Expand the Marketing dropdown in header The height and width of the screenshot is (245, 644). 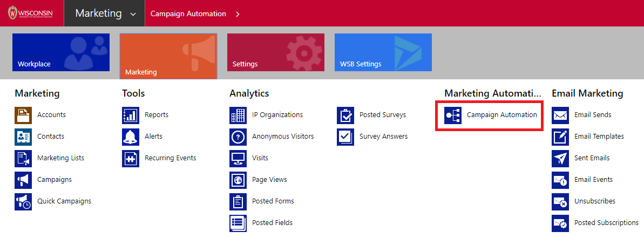[133, 14]
